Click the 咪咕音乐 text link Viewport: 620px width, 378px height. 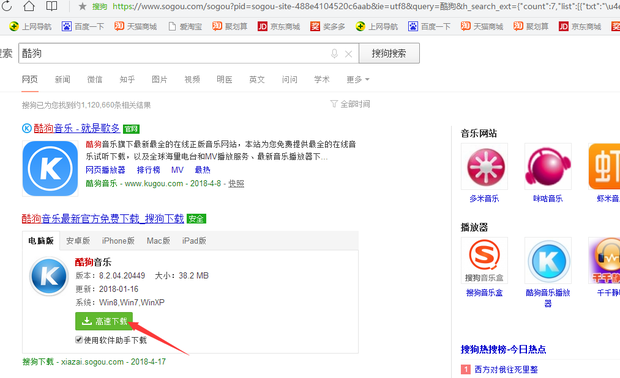coord(548,198)
